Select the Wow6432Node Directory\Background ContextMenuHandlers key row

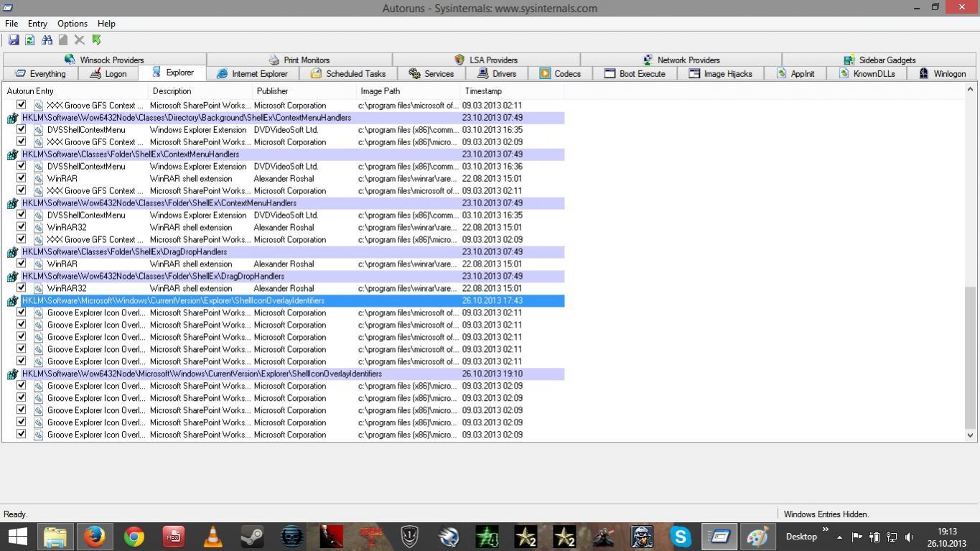point(285,118)
